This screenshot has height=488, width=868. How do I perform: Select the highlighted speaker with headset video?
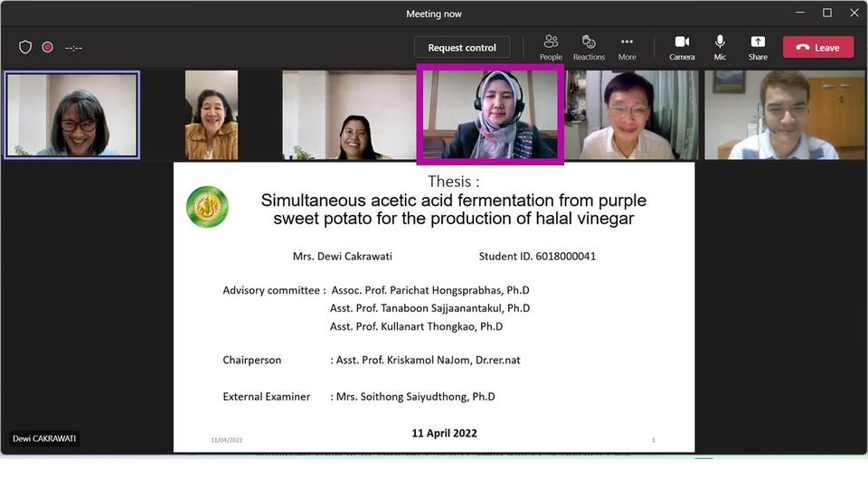(x=490, y=114)
